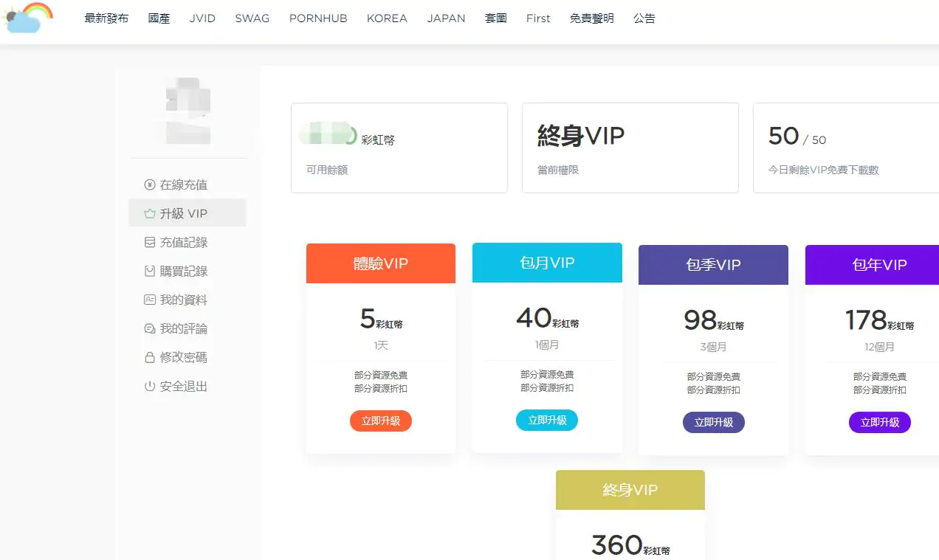The image size is (939, 560).
Task: Click 立即升級 on the 包季VIP card
Action: click(x=714, y=423)
